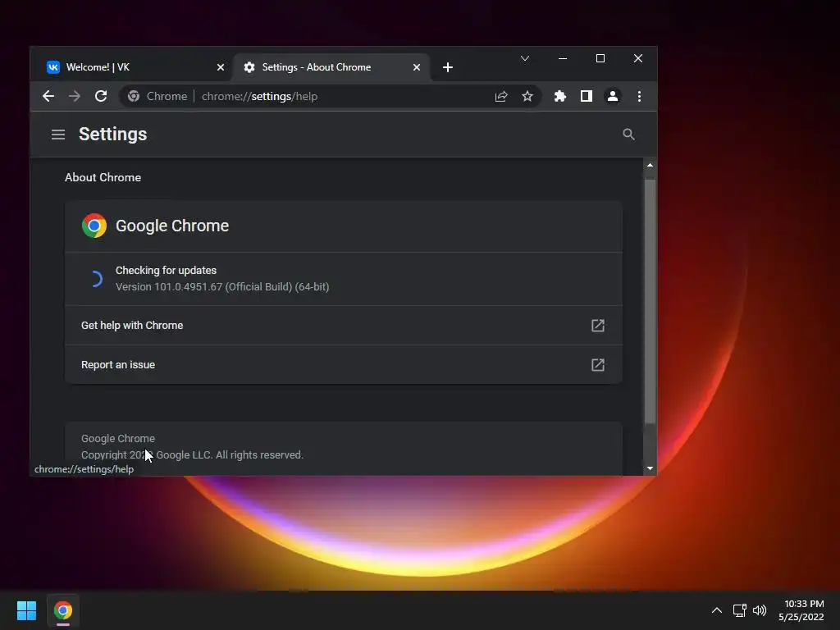Click Checking for updates status text
Image resolution: width=840 pixels, height=630 pixels.
click(166, 271)
